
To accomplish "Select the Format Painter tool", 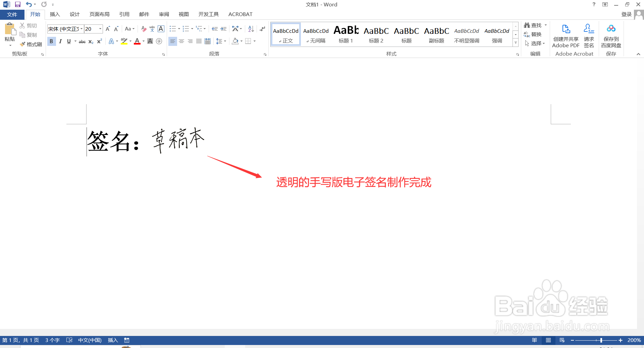I will tap(31, 44).
